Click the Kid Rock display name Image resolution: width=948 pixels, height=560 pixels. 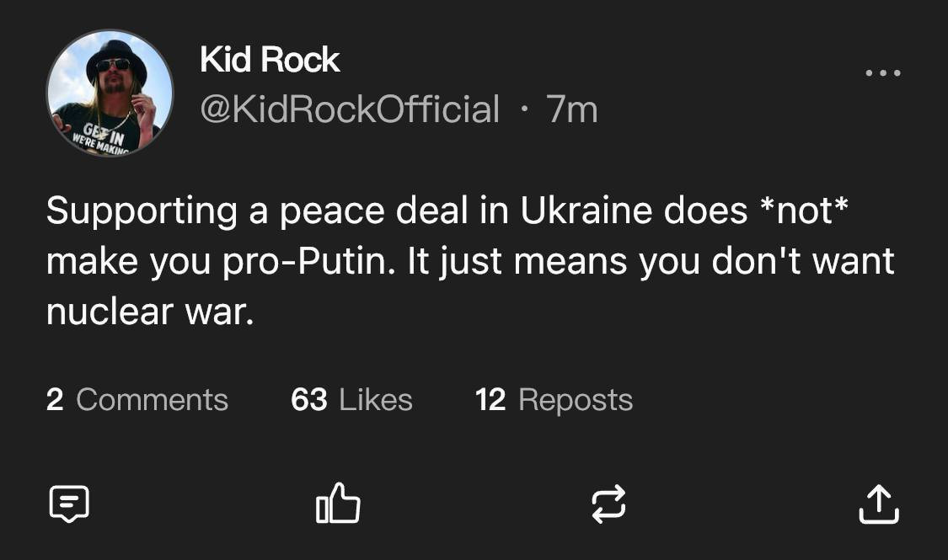point(270,60)
